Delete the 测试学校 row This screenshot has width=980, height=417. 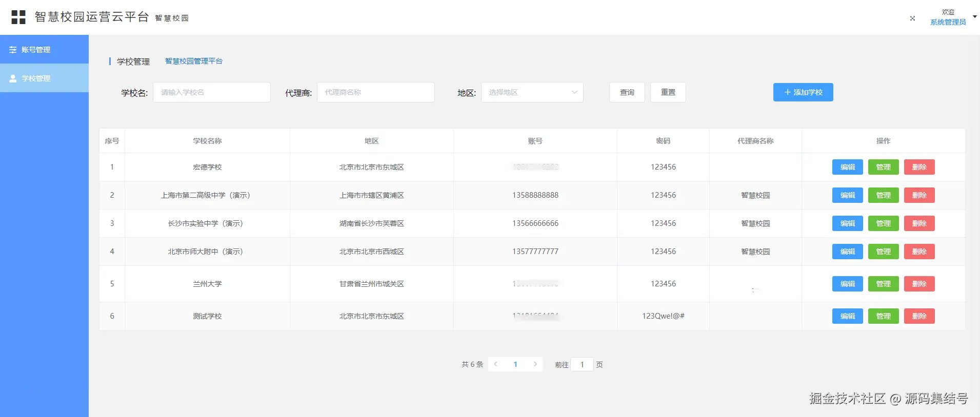pos(919,316)
